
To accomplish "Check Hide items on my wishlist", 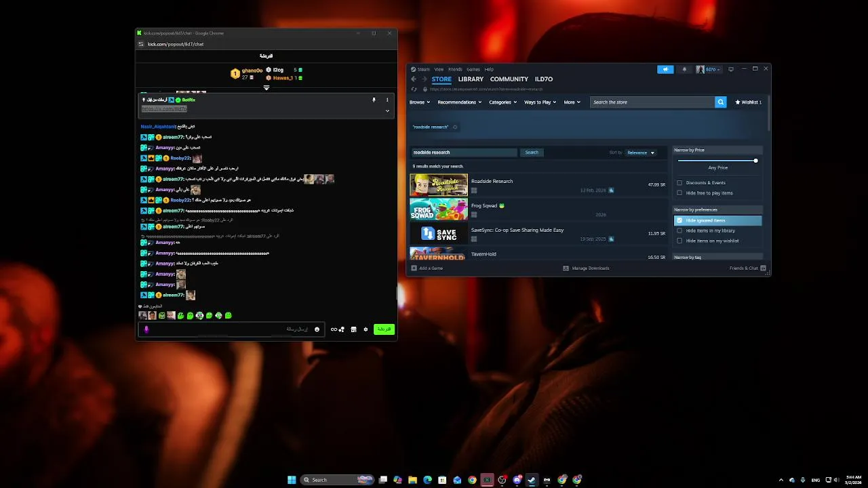I will coord(679,241).
